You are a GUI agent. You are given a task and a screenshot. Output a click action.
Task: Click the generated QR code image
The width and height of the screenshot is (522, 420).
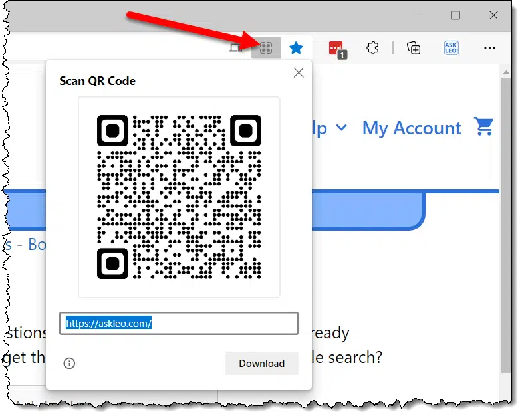click(179, 197)
